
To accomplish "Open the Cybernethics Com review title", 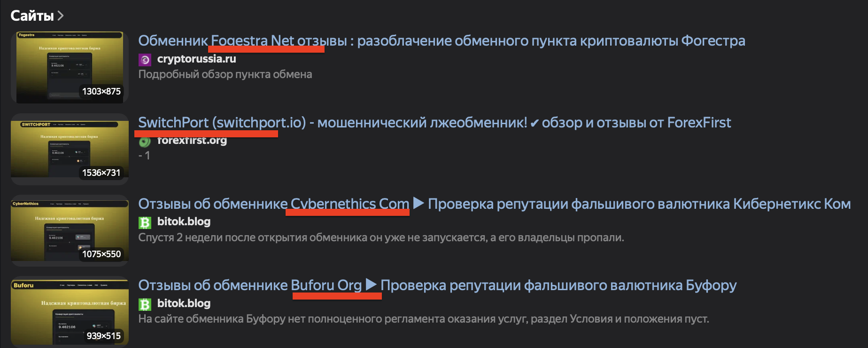I will click(x=495, y=204).
